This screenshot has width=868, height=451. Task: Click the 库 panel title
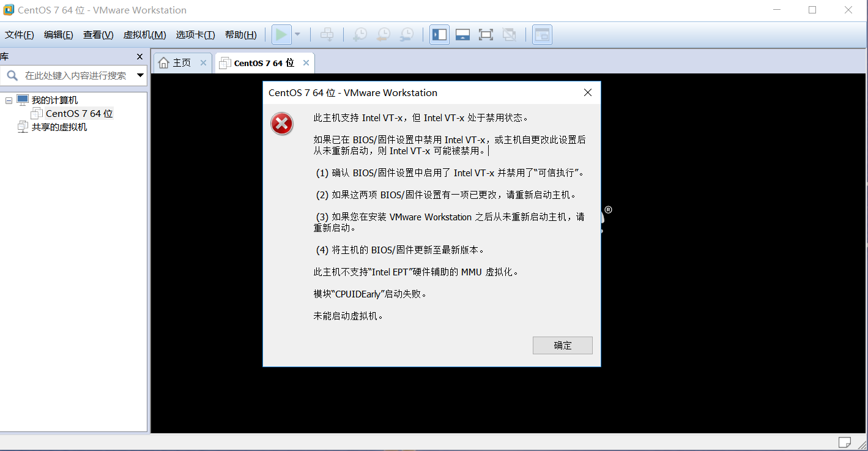(4, 57)
